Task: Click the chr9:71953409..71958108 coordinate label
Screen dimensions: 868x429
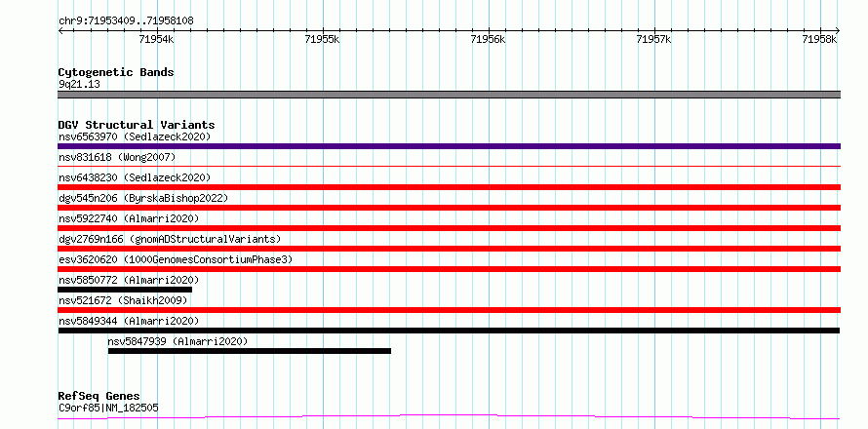Action: (x=126, y=21)
